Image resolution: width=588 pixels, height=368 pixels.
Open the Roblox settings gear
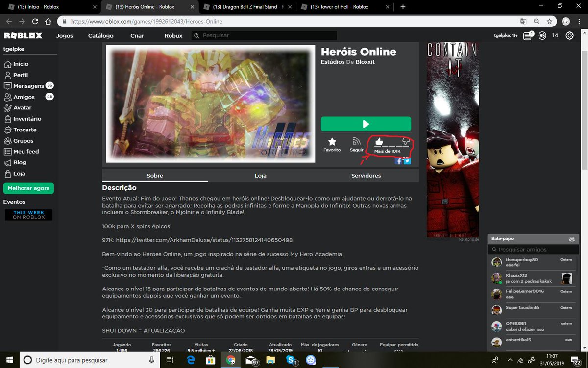coord(569,35)
